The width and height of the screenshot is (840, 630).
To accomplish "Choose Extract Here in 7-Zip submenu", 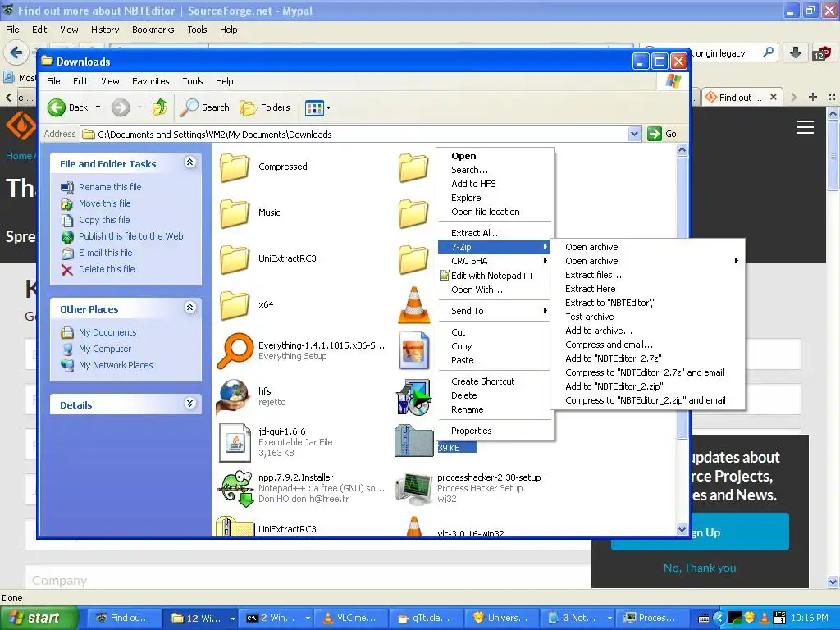I will (x=647, y=289).
